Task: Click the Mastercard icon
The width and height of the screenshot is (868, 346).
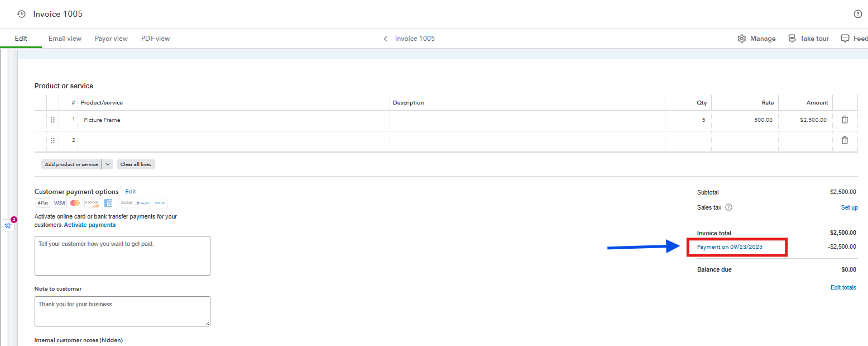Action: point(75,203)
